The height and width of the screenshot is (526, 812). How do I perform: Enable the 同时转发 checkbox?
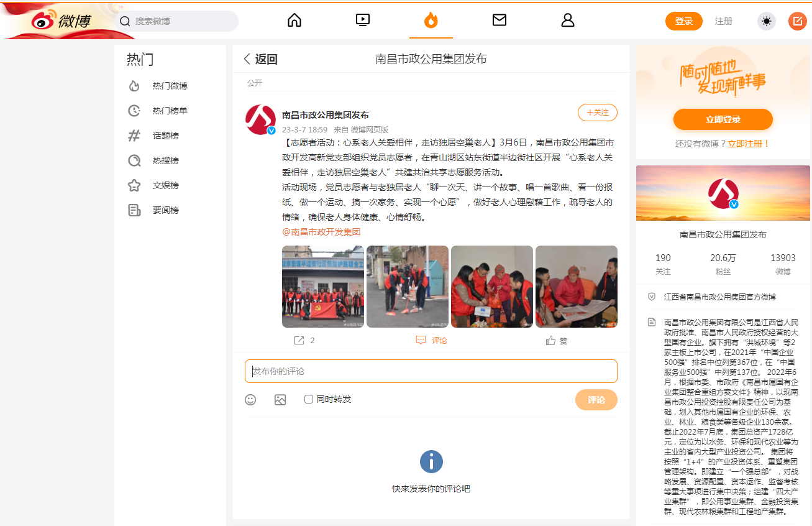309,399
